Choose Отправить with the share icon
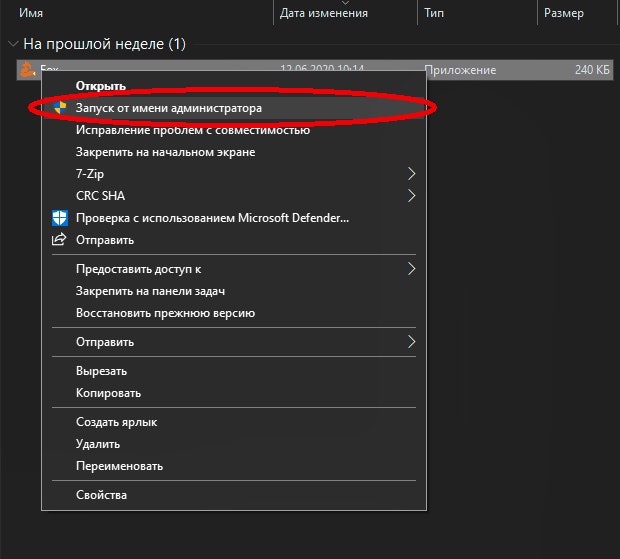The height and width of the screenshot is (559, 620). pos(234,240)
